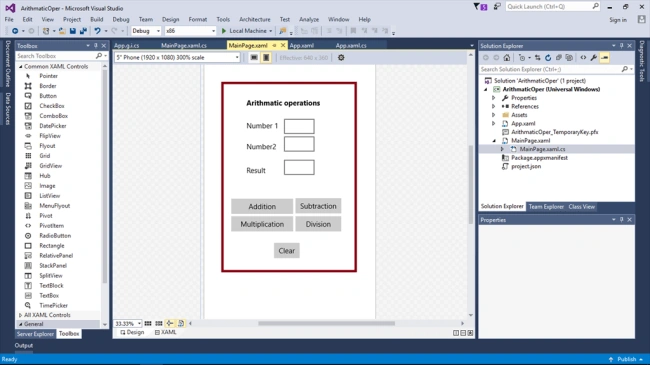Open Local Machine target dropdown arrow

coord(271,31)
